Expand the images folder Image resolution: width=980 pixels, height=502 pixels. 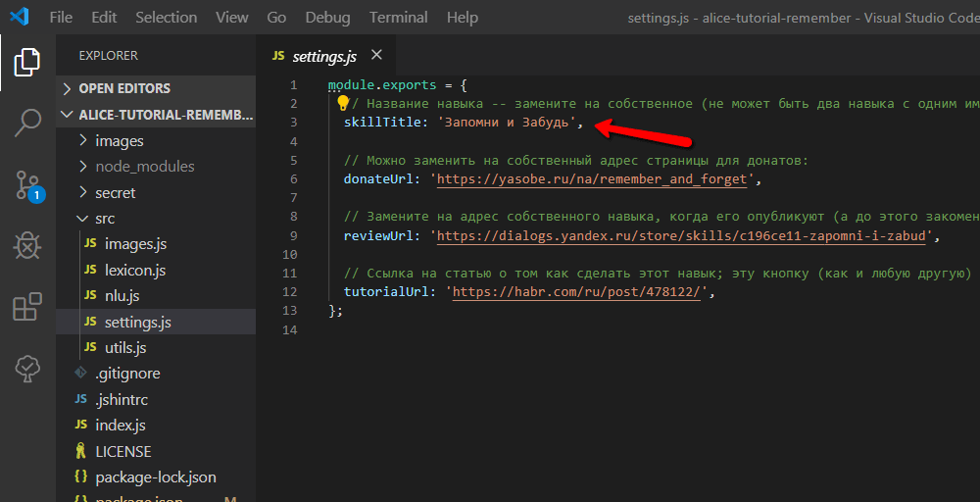119,141
